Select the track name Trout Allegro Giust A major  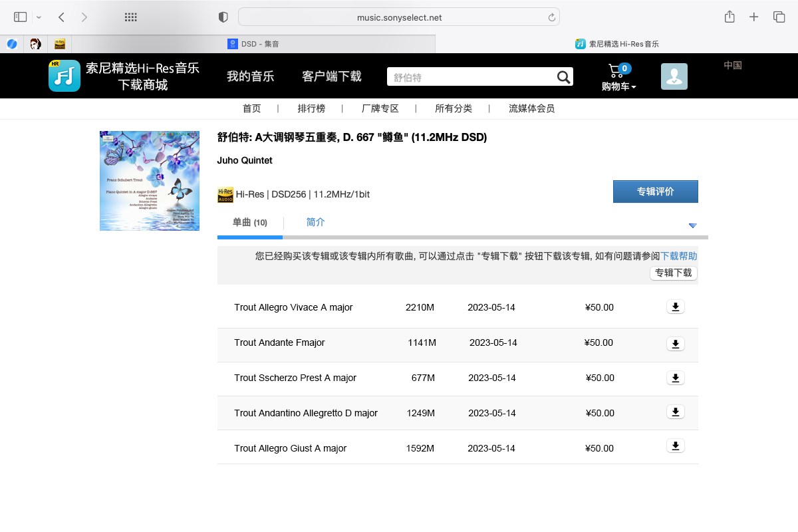(291, 448)
